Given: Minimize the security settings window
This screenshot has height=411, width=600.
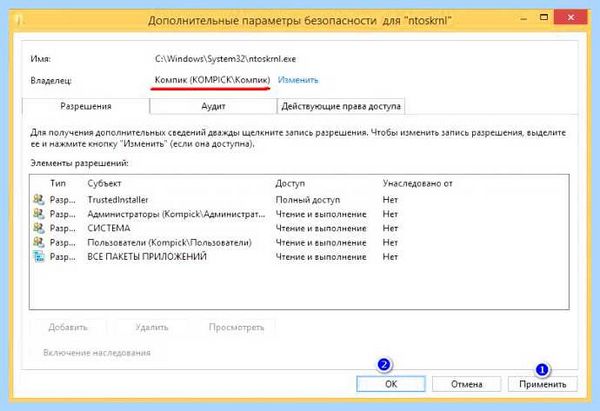Looking at the screenshot, I should pos(524,18).
